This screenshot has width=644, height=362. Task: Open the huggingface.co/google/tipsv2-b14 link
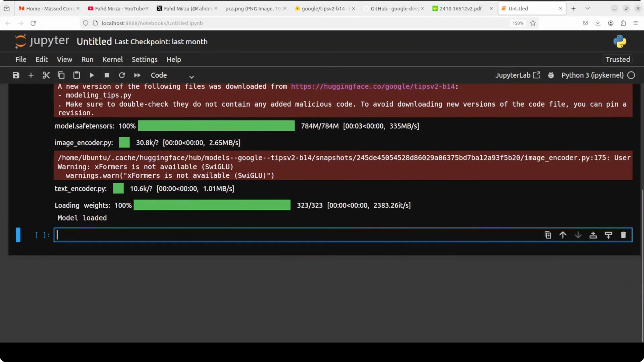pos(373,86)
